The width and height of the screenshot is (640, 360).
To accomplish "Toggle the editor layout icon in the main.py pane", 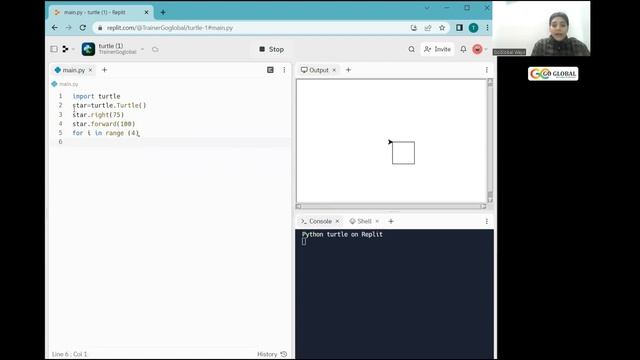I will (270, 70).
